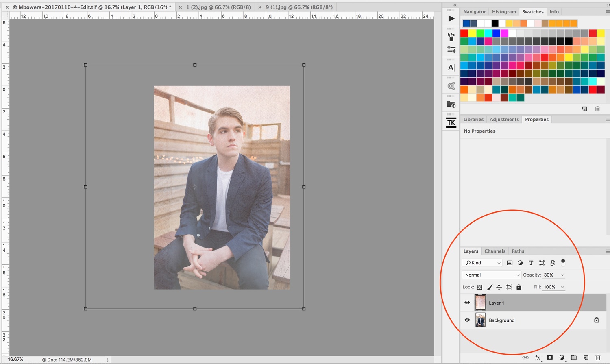Open the Normal blend mode dropdown
The image size is (610, 364).
(492, 275)
